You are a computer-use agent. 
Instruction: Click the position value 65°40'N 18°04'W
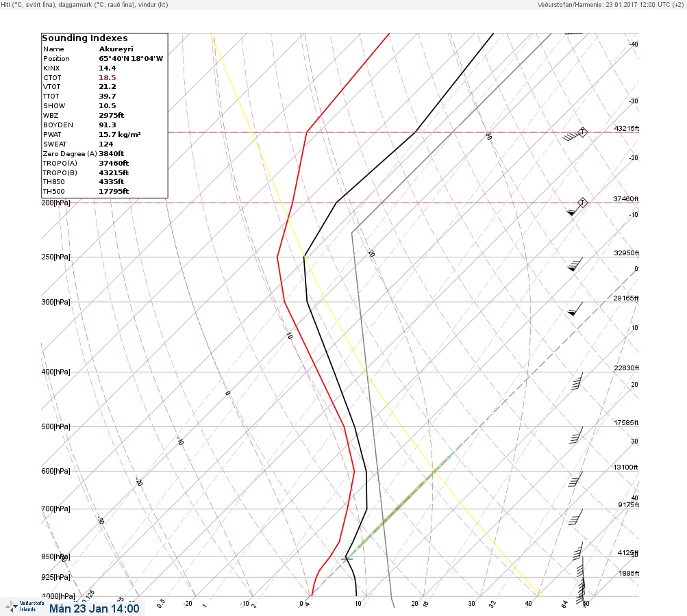(131, 59)
